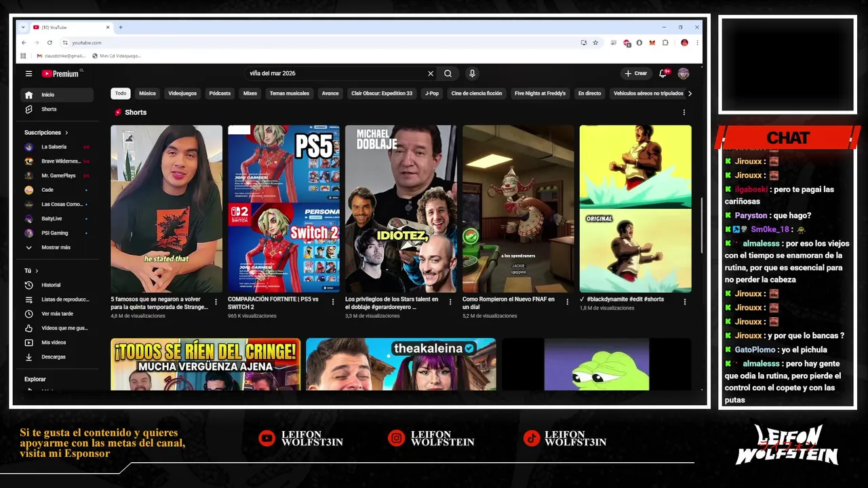Viewport: 868px width, 488px height.
Task: Run search with the magnifier button
Action: coord(448,73)
